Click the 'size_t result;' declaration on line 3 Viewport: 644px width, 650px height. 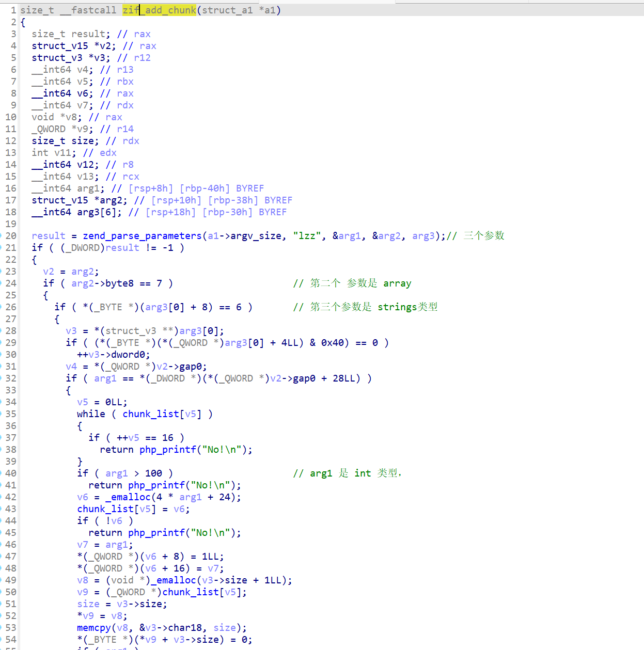pyautogui.click(x=71, y=34)
